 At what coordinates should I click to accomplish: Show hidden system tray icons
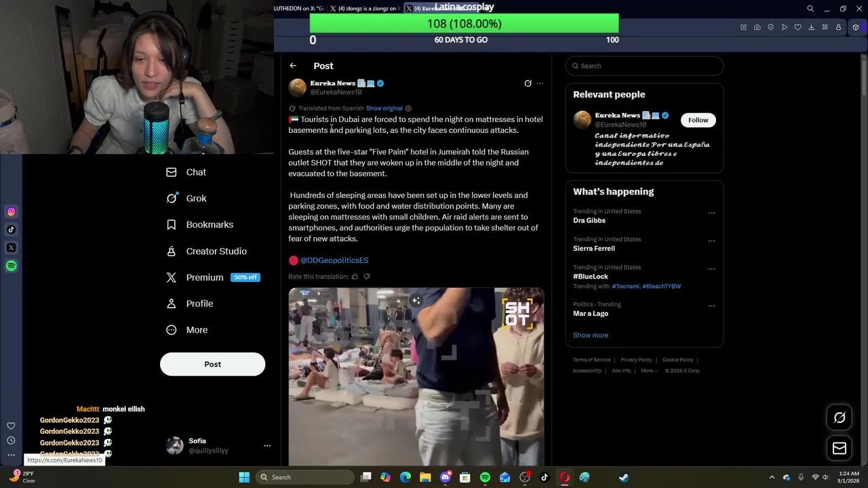point(772,477)
